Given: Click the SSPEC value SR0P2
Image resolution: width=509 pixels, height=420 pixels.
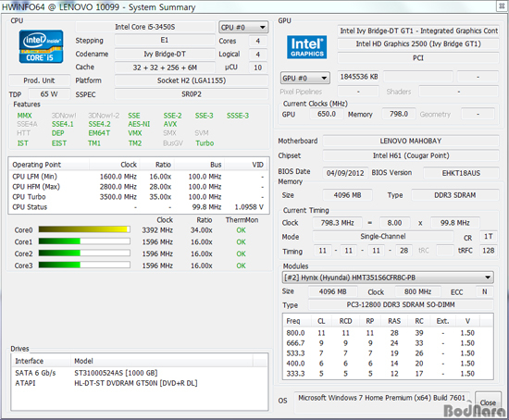Looking at the screenshot, I should [192, 94].
